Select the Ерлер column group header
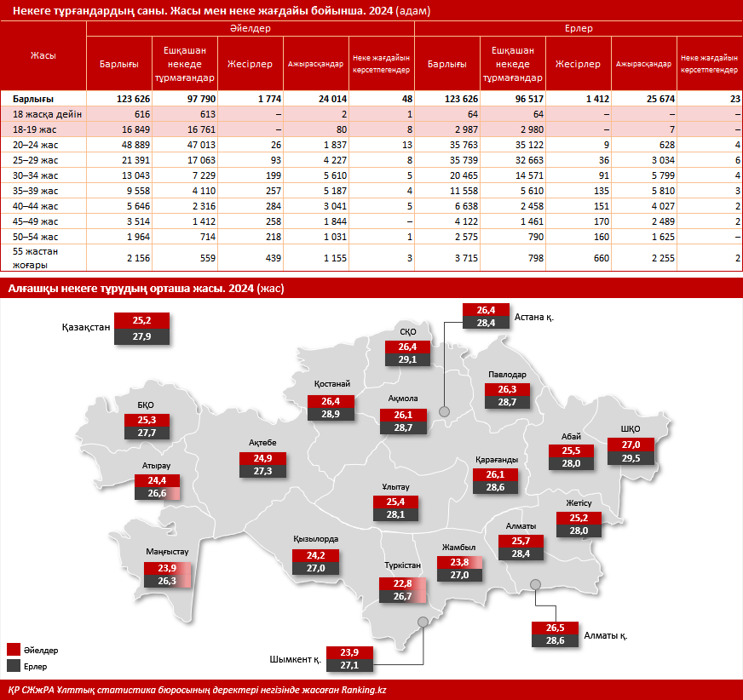Viewport: 743px width, 700px height. [579, 28]
